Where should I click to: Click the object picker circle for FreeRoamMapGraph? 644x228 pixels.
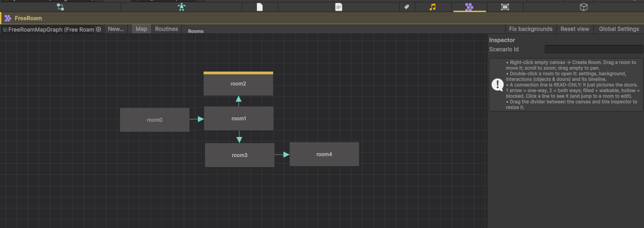(x=99, y=29)
